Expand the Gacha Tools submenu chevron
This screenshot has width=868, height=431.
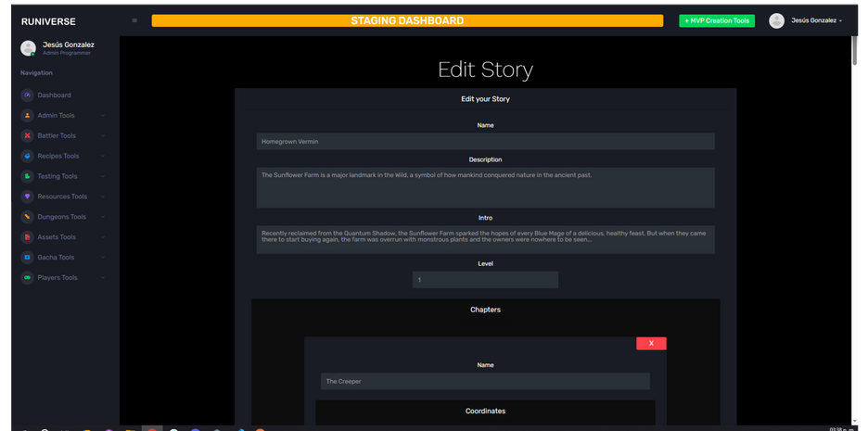pyautogui.click(x=102, y=258)
